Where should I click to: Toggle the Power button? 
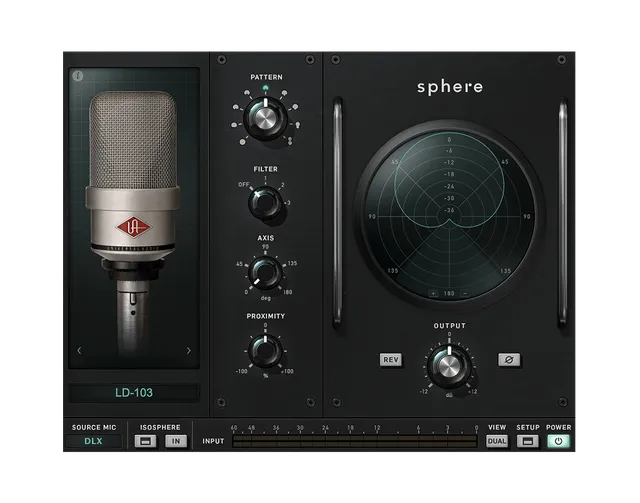pyautogui.click(x=558, y=441)
